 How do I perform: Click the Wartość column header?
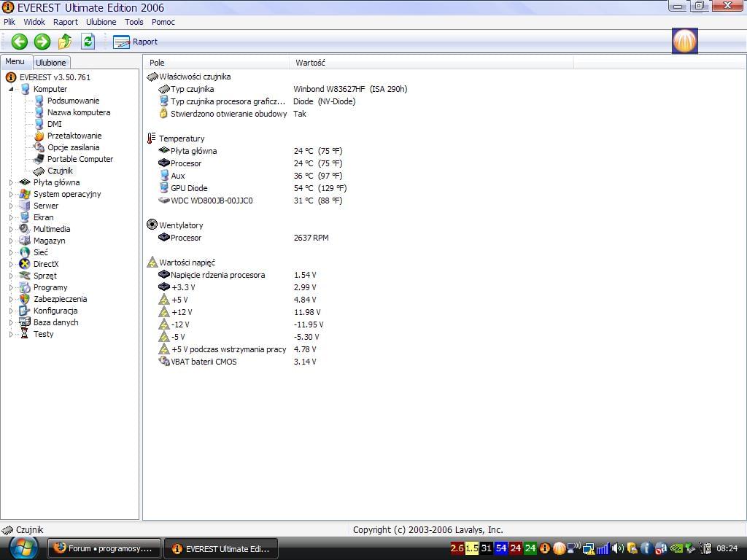pos(431,63)
